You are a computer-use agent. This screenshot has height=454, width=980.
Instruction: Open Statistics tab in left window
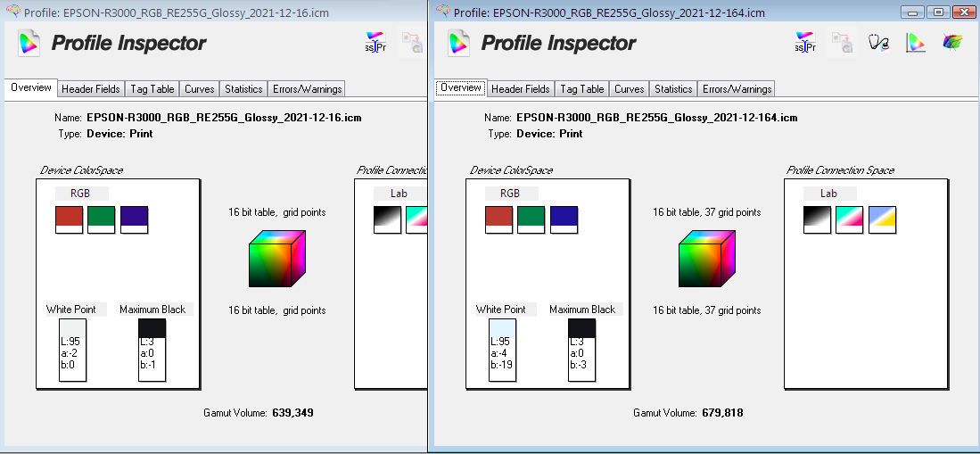pos(243,89)
